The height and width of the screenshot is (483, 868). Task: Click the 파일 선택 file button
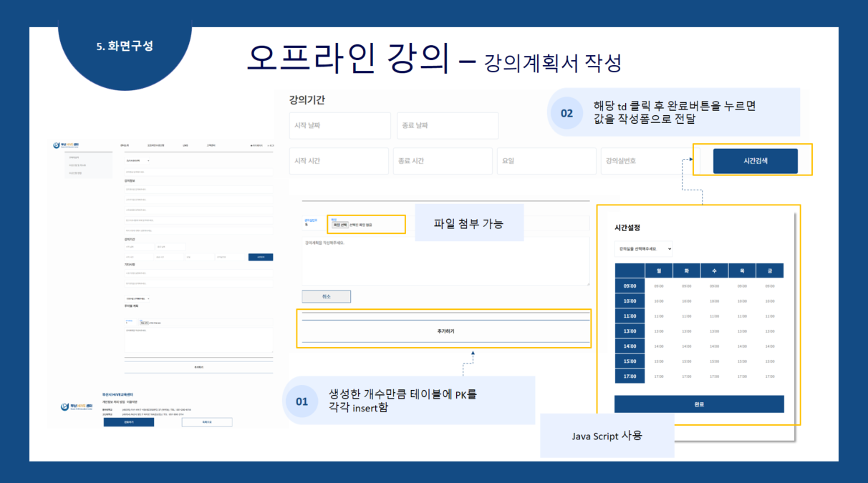pyautogui.click(x=338, y=225)
